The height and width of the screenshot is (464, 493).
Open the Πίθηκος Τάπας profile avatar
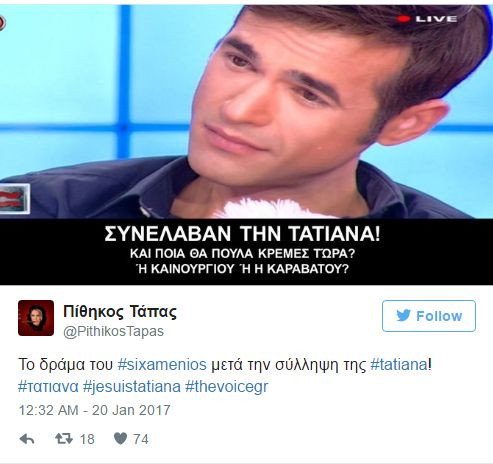[36, 318]
